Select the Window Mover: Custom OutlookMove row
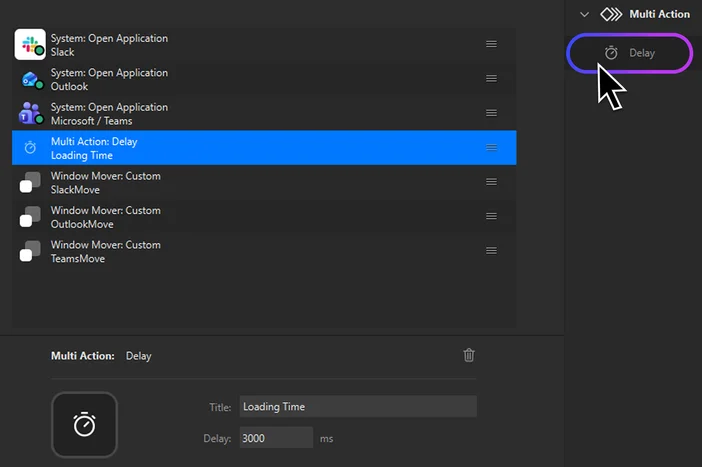 pyautogui.click(x=264, y=217)
